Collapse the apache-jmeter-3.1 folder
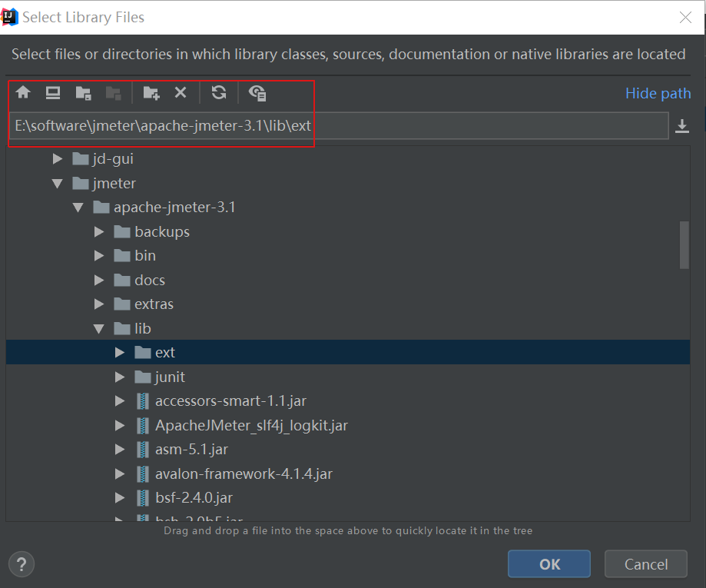Image resolution: width=706 pixels, height=588 pixels. click(x=78, y=207)
